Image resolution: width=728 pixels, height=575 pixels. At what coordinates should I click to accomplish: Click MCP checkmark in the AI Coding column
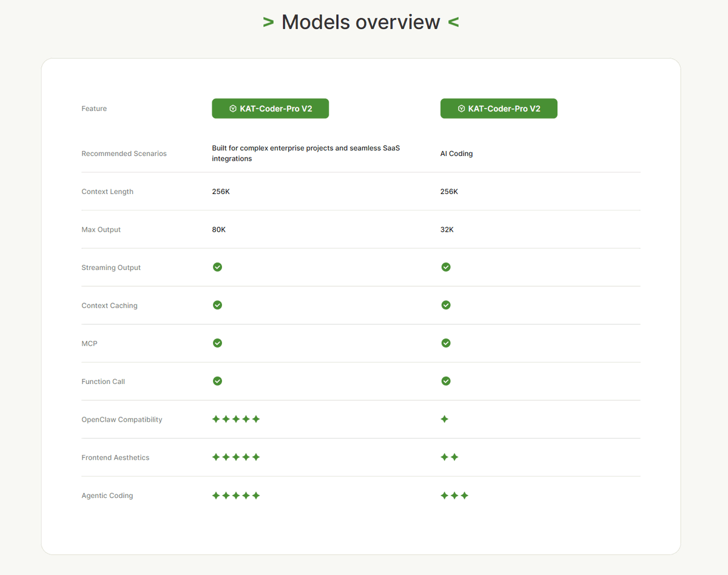(446, 343)
